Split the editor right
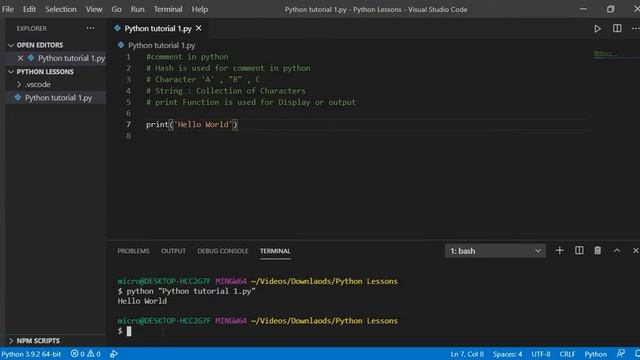 [x=617, y=28]
